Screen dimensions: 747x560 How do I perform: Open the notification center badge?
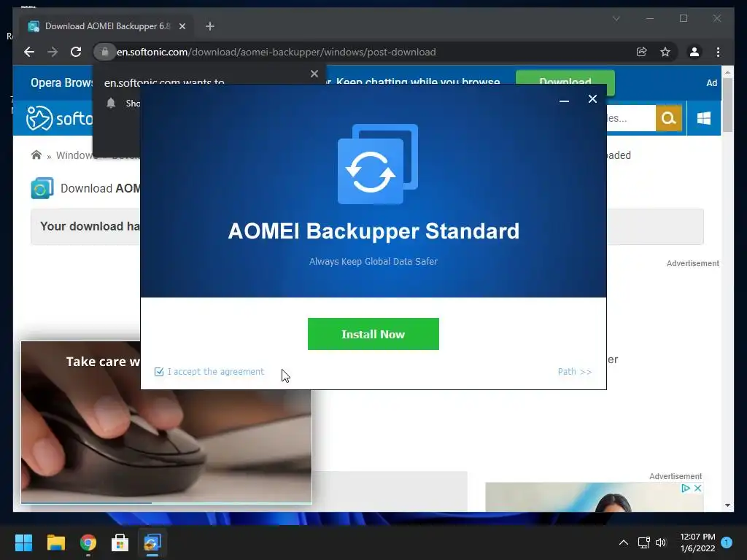(x=727, y=542)
